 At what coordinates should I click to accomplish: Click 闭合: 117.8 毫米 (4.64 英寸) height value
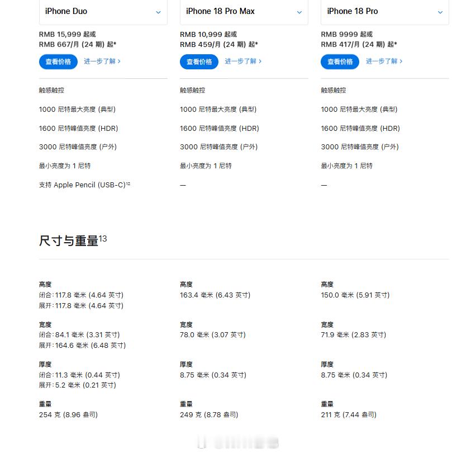pos(81,295)
